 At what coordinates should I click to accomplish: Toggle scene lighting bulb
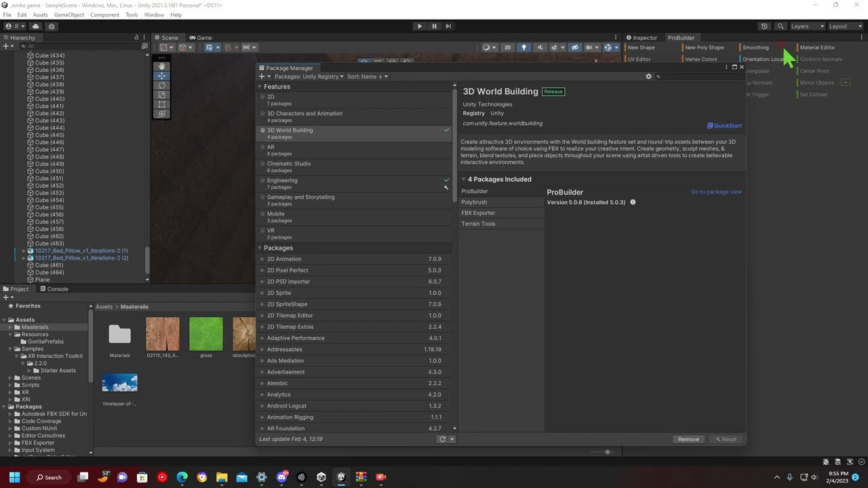(x=524, y=47)
